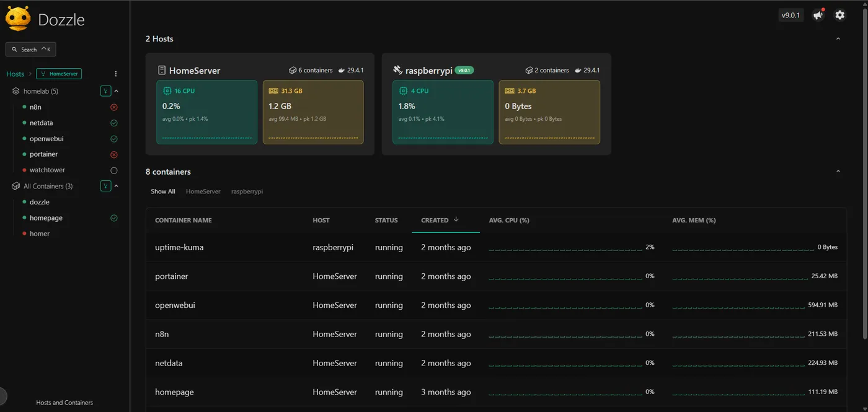Screen dimensions: 868x412
Task: Open the sidebar three-dot options menu
Action: click(116, 74)
